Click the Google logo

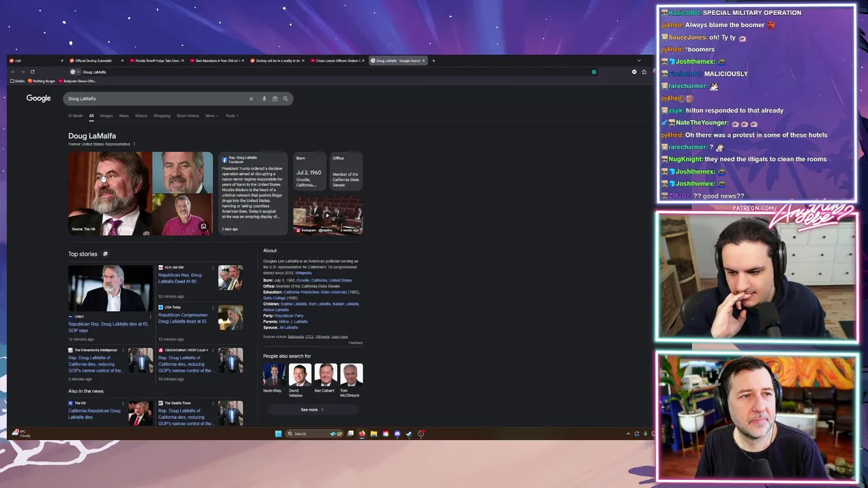39,98
